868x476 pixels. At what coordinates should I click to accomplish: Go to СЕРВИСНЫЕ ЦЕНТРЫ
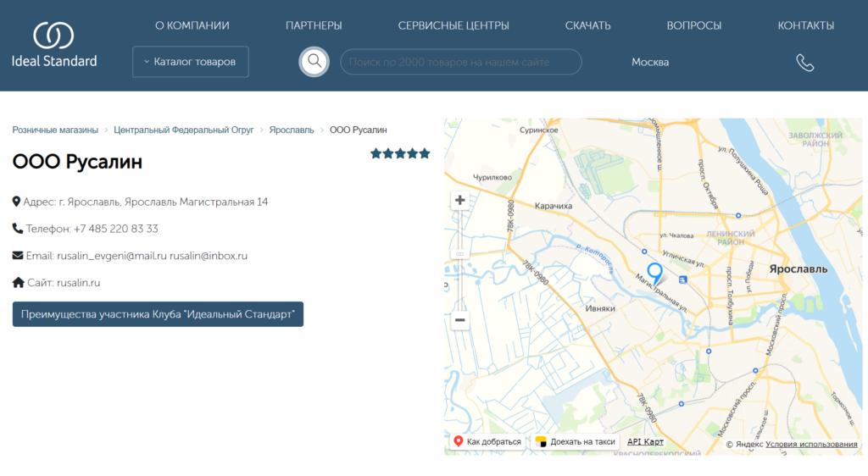453,25
